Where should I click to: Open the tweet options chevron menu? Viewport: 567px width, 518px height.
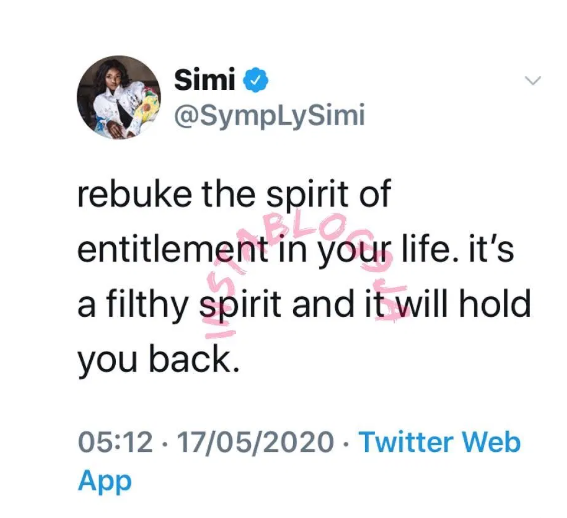pos(533,80)
